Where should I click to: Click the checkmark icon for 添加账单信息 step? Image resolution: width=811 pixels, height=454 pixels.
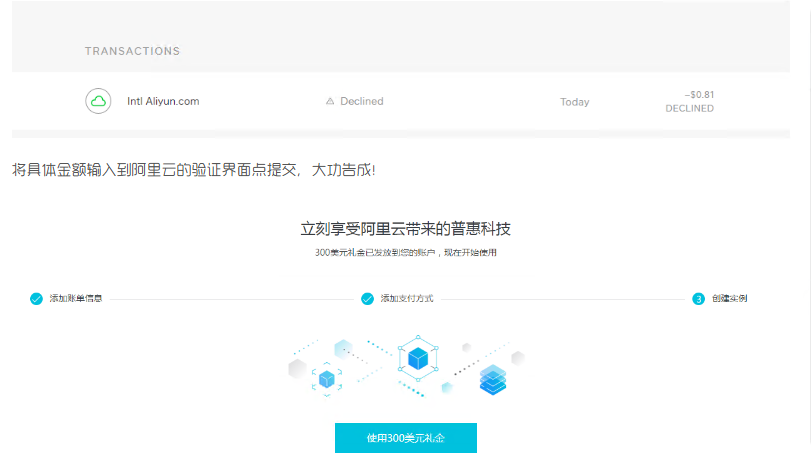(36, 299)
